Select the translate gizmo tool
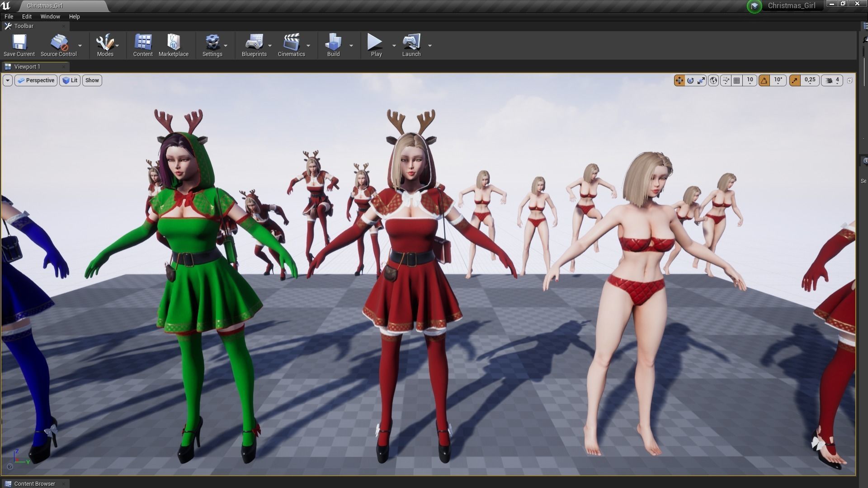 (x=679, y=80)
